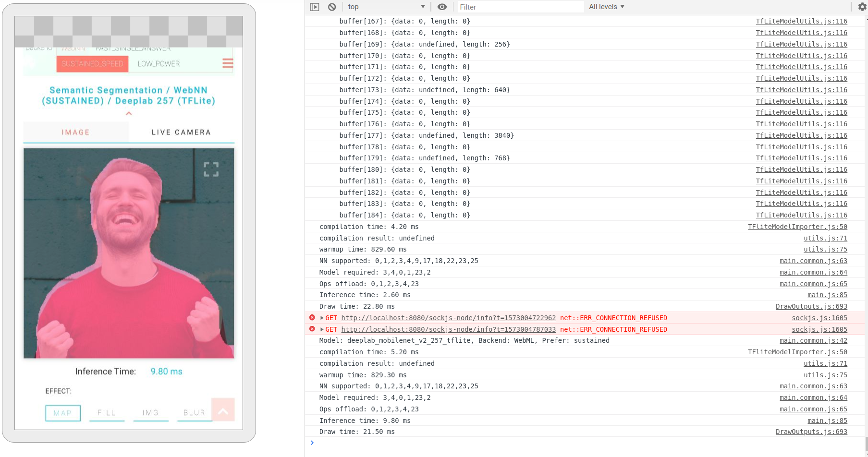
Task: Enable the FILL segmentation effect
Action: coord(107,413)
